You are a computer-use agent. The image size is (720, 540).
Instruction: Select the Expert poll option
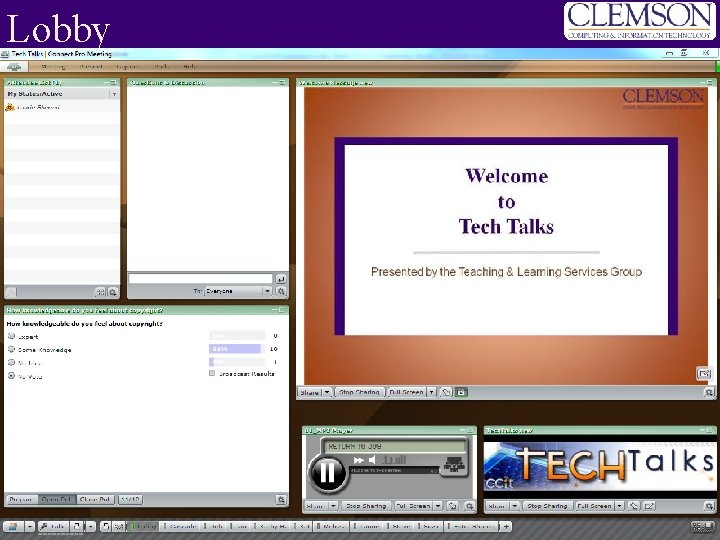click(x=11, y=336)
